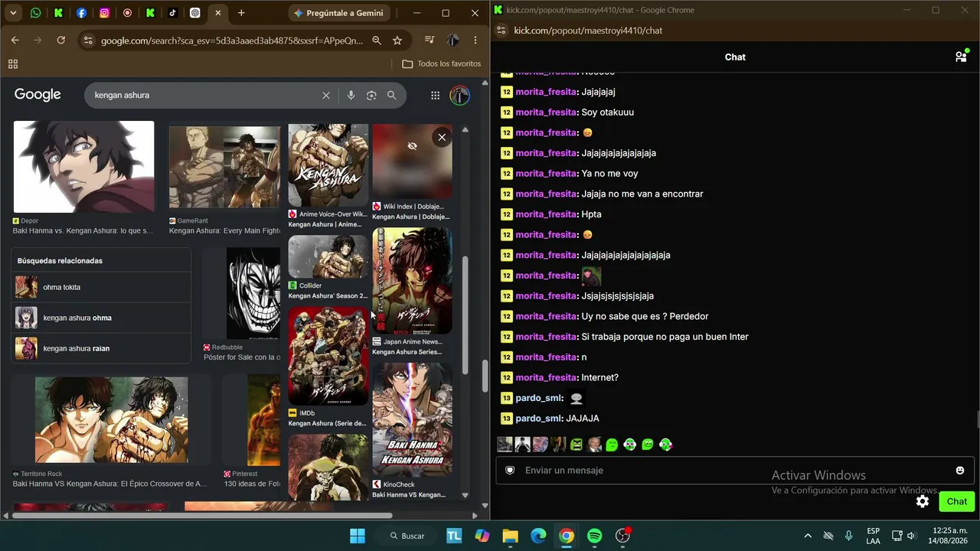The height and width of the screenshot is (551, 980).
Task: Switch to the WhatsApp browser tab
Action: (x=36, y=13)
